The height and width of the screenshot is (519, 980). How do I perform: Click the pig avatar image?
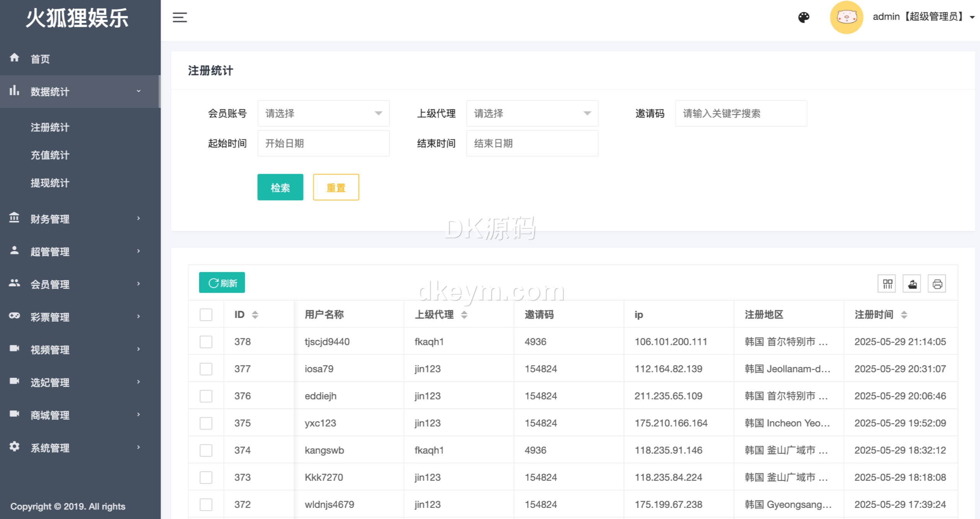[x=846, y=17]
